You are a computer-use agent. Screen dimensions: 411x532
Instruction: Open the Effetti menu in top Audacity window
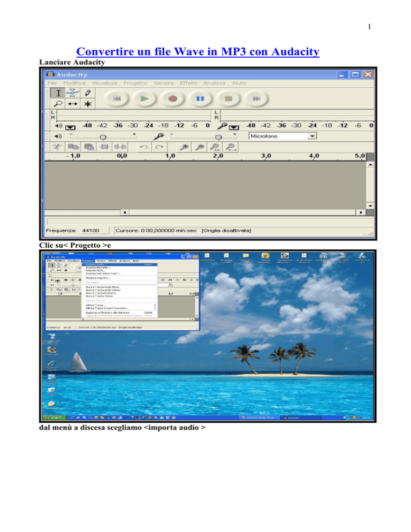click(188, 83)
